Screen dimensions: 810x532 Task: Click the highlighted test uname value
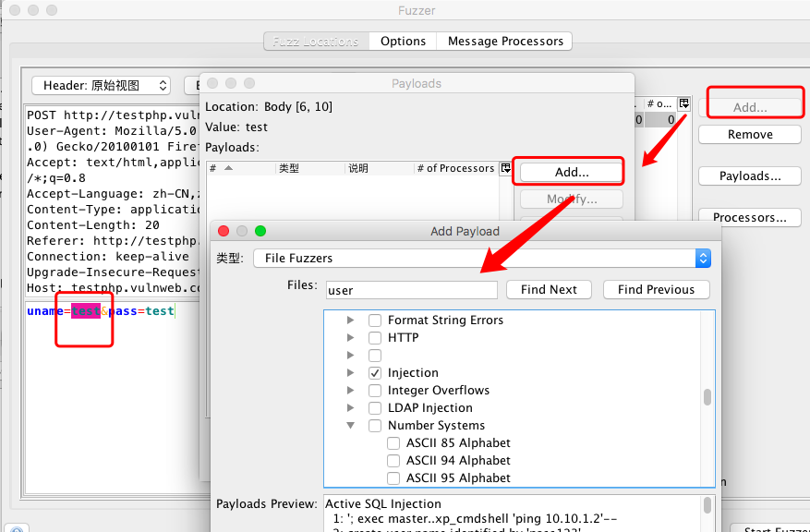(86, 311)
